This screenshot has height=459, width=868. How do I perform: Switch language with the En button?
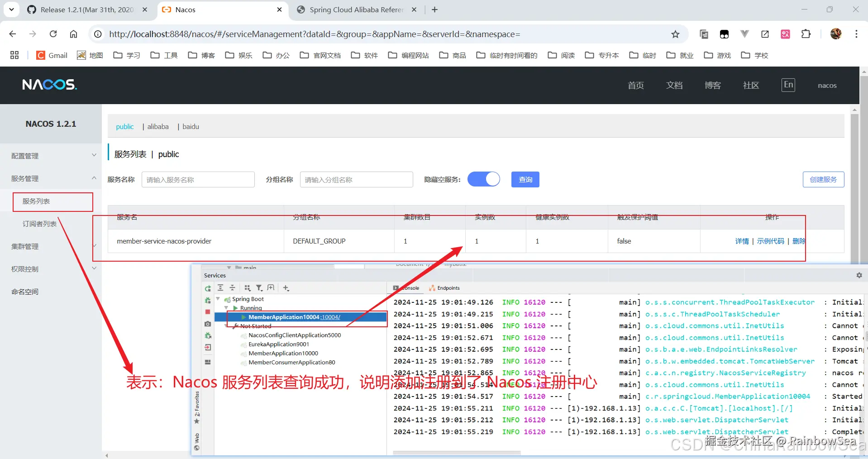pos(788,85)
